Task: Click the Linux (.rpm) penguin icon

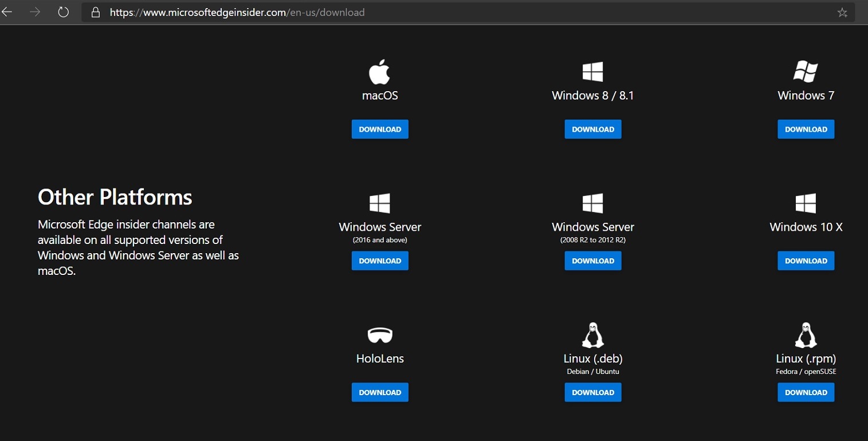Action: (x=806, y=335)
